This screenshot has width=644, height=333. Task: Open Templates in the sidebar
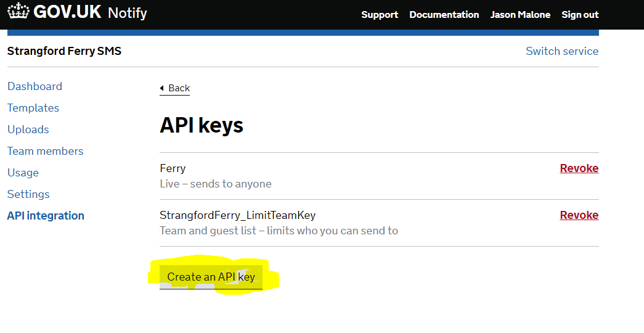[x=33, y=108]
